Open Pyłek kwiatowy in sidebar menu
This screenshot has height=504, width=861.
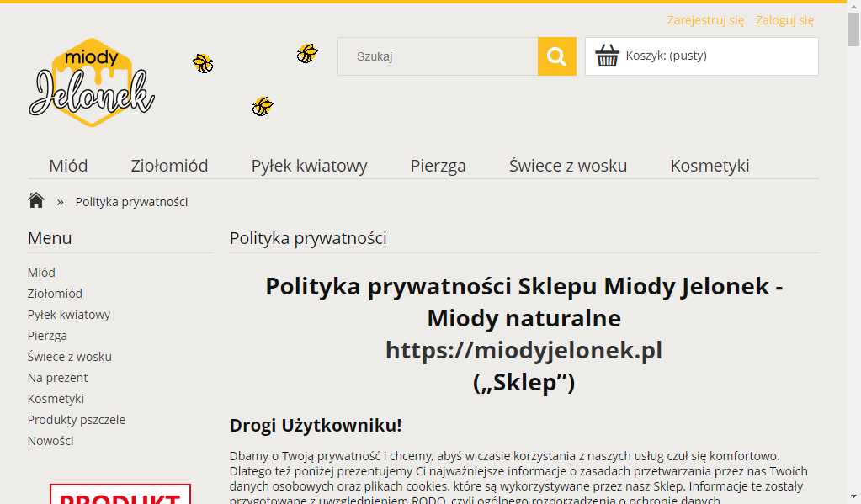pyautogui.click(x=69, y=315)
